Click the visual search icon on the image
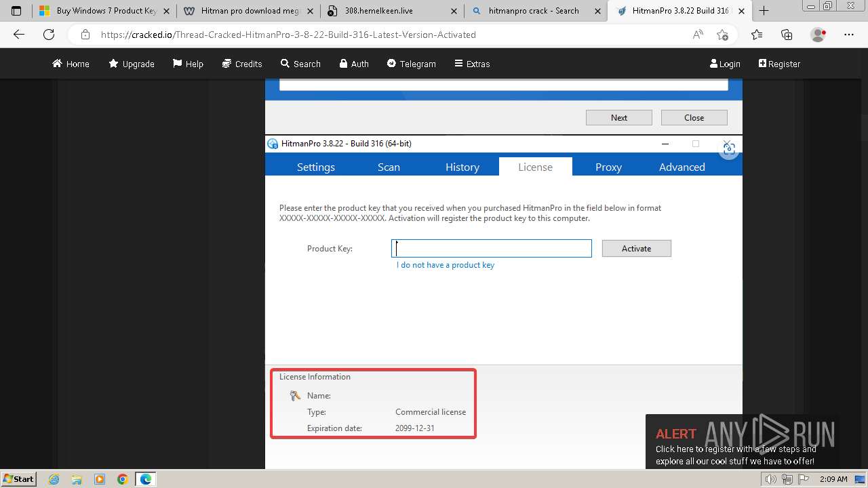The height and width of the screenshot is (488, 868). (729, 149)
